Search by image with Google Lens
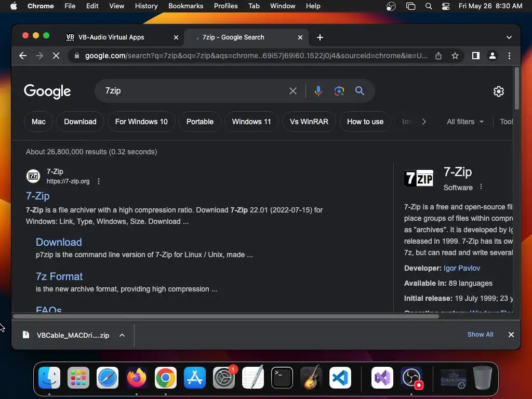Image resolution: width=532 pixels, height=399 pixels. tap(339, 90)
